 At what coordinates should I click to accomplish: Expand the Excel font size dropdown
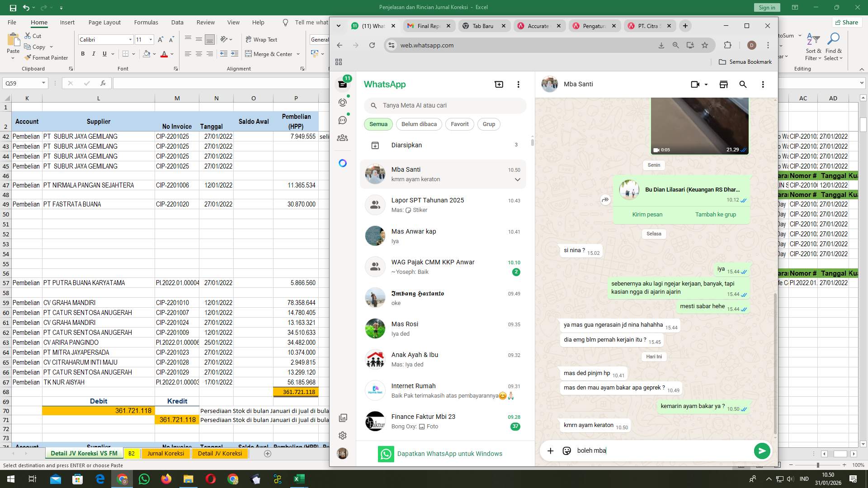click(151, 39)
